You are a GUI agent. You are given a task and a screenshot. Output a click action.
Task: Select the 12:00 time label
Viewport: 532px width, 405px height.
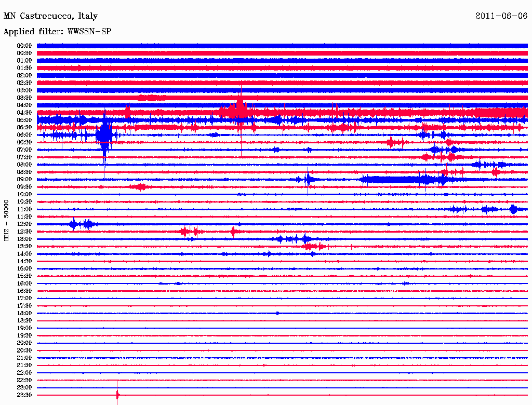pyautogui.click(x=24, y=224)
